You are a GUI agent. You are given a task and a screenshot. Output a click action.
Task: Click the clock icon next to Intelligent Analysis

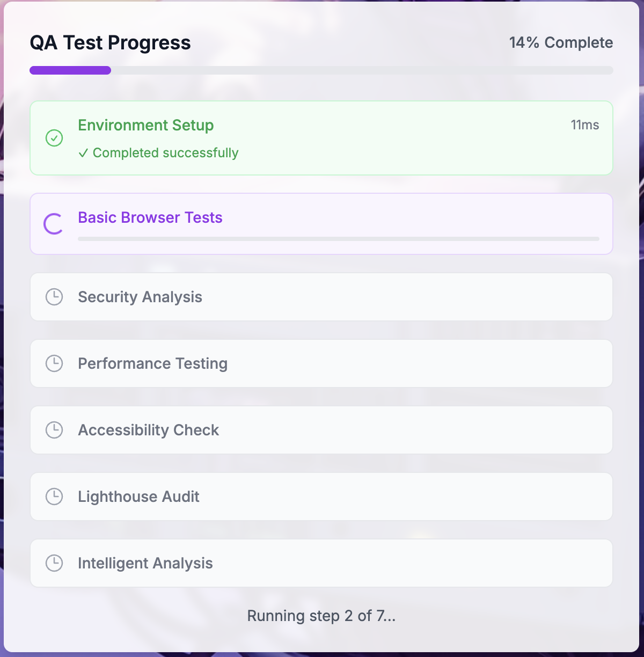[x=54, y=563]
